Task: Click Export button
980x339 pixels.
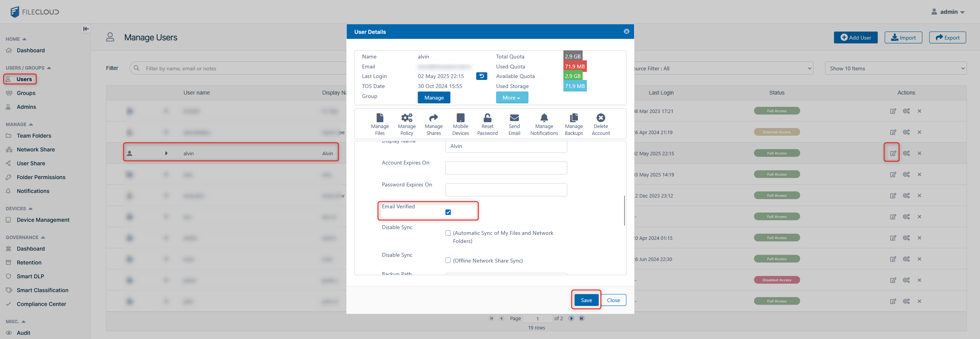Action: pos(947,38)
